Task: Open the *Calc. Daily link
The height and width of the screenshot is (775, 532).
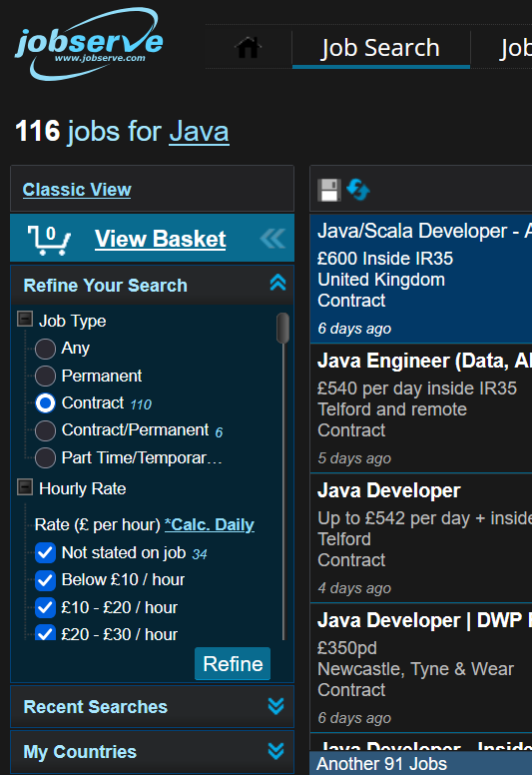Action: tap(210, 524)
